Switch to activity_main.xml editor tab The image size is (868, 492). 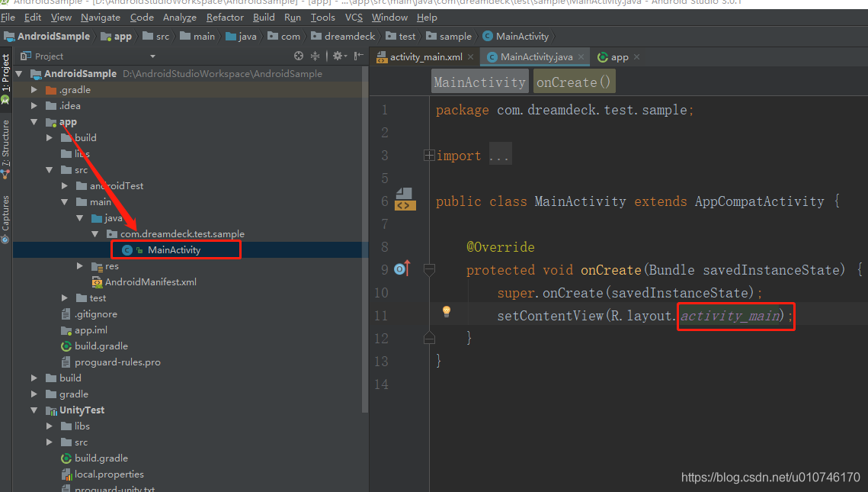tap(426, 56)
